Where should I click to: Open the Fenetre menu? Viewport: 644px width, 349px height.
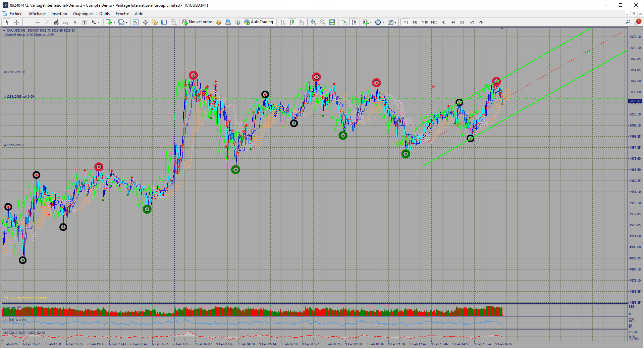[x=122, y=14]
